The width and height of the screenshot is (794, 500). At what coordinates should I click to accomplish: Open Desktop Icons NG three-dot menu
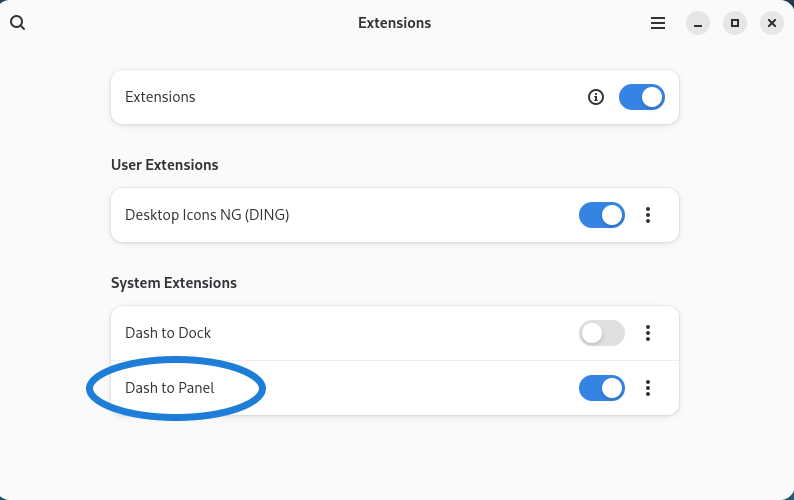[648, 215]
